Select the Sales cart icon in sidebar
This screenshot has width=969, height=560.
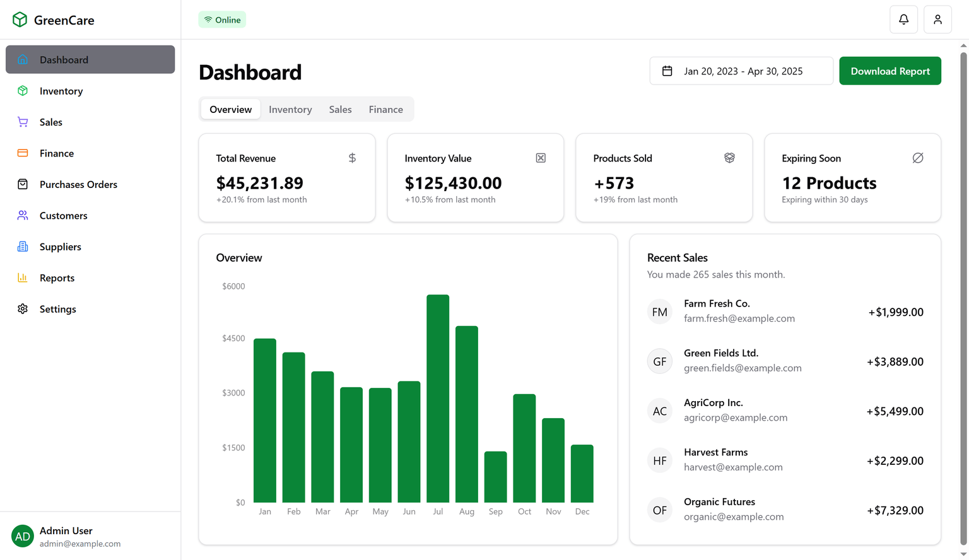[x=23, y=122]
